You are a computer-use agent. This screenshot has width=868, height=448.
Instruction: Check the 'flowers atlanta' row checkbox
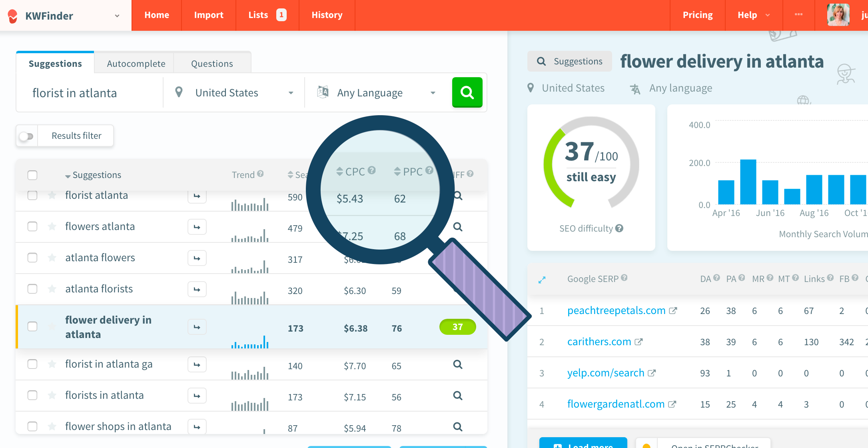[x=32, y=226]
